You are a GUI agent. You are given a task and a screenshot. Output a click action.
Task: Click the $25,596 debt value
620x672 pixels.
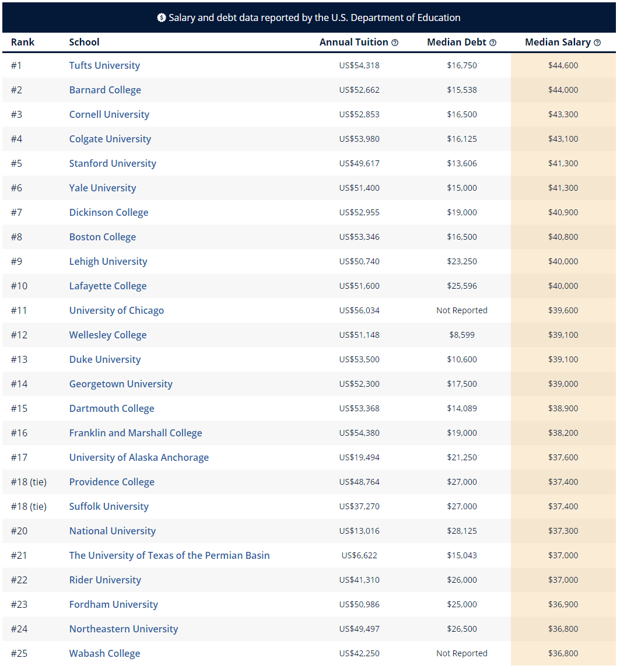462,286
